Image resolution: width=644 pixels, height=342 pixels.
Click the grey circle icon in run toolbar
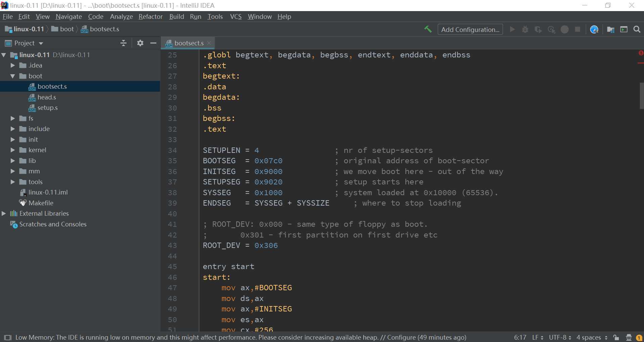click(x=564, y=30)
